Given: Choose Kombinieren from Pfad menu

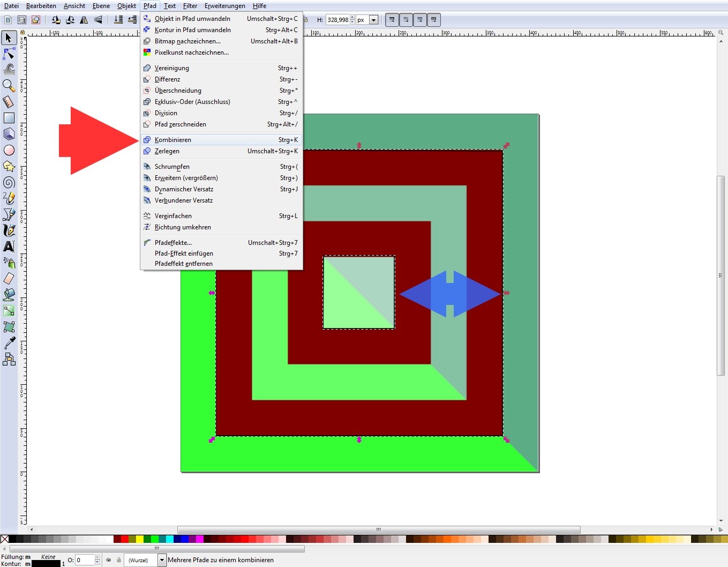Looking at the screenshot, I should (x=221, y=140).
